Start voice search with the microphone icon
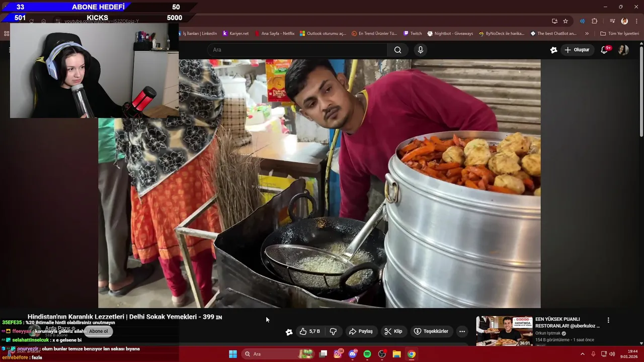This screenshot has height=362, width=644. pyautogui.click(x=421, y=50)
